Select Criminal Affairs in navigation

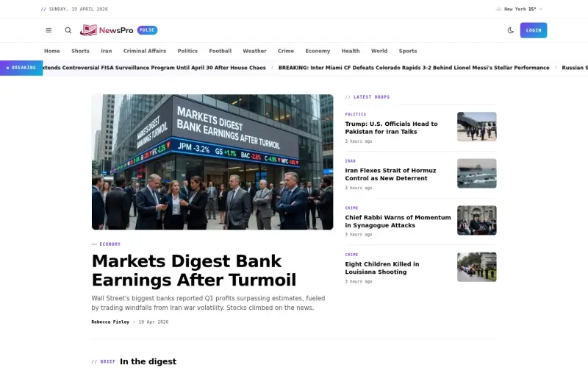144,51
